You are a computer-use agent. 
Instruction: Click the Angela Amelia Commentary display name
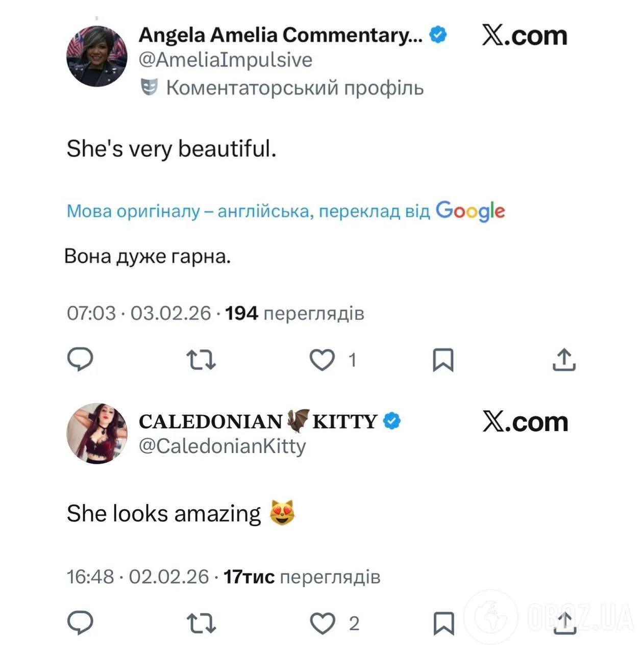click(280, 35)
